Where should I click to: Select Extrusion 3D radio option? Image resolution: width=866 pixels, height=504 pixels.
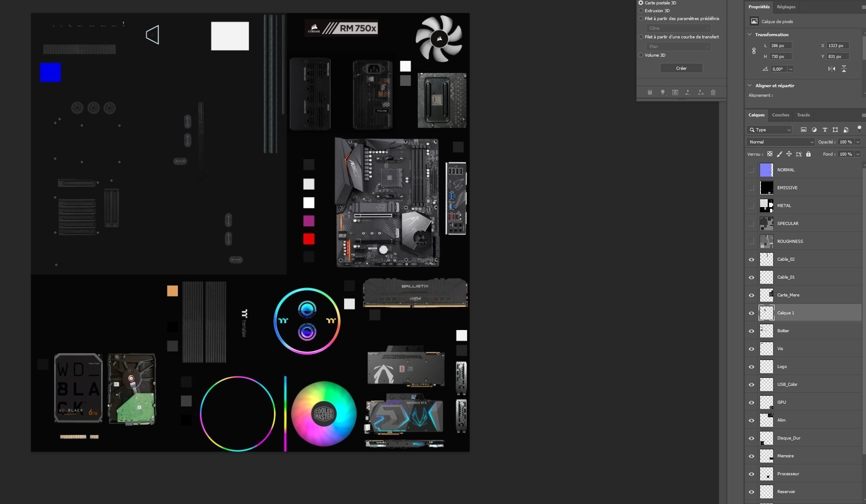click(x=641, y=10)
